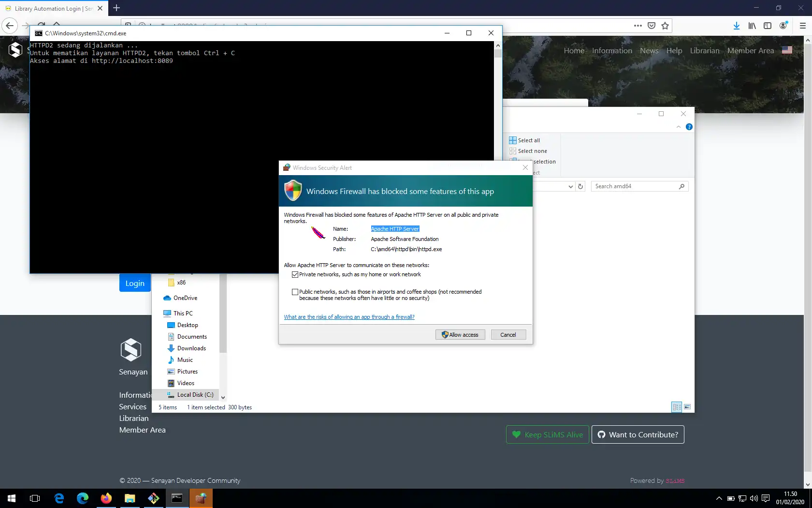Open Firefox account icon
This screenshot has height=508, width=812.
pos(783,25)
